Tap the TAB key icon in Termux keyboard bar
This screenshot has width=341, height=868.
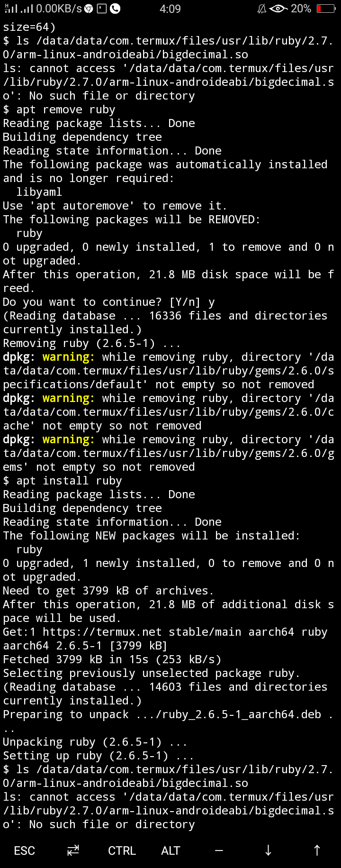coord(73,850)
